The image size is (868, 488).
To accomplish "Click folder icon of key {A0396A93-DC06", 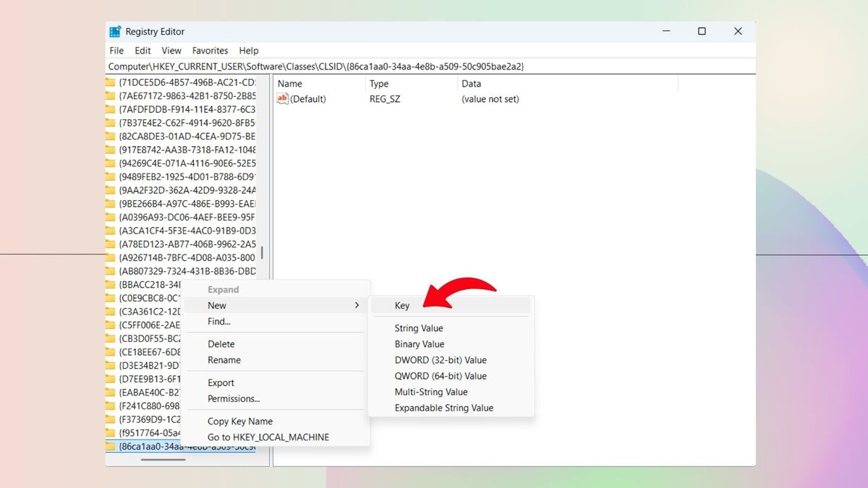I will click(111, 217).
